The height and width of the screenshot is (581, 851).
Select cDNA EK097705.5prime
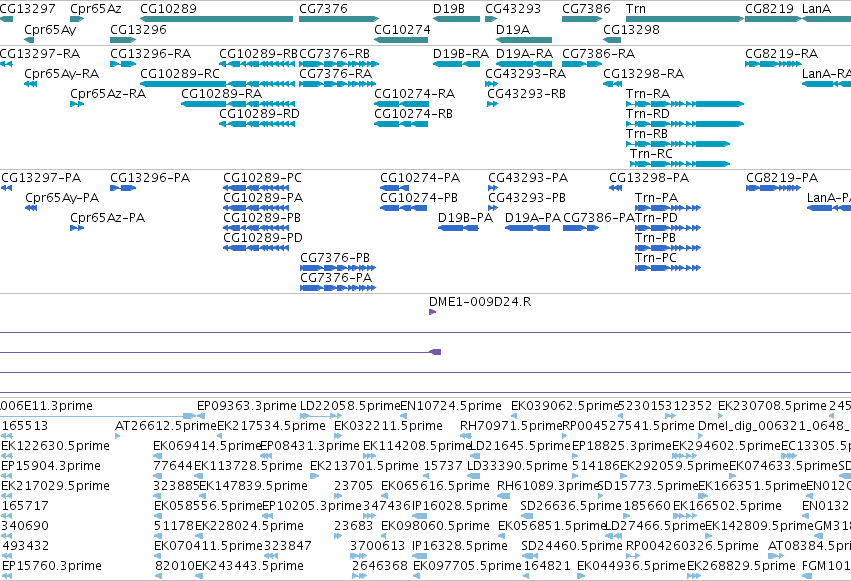[417, 576]
